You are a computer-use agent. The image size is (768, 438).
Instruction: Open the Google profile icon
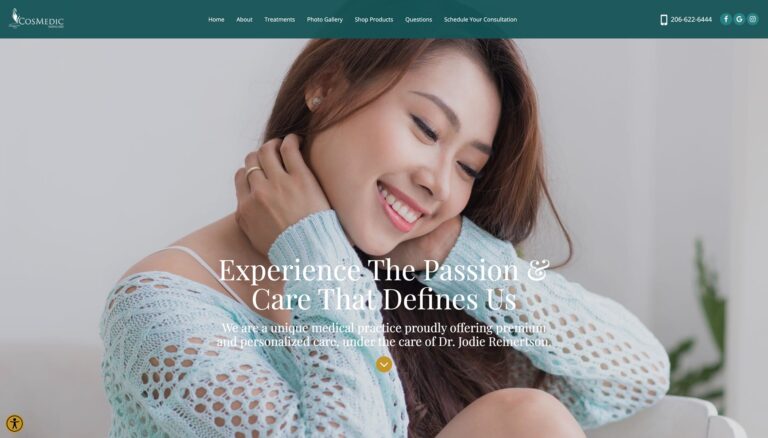[739, 19]
